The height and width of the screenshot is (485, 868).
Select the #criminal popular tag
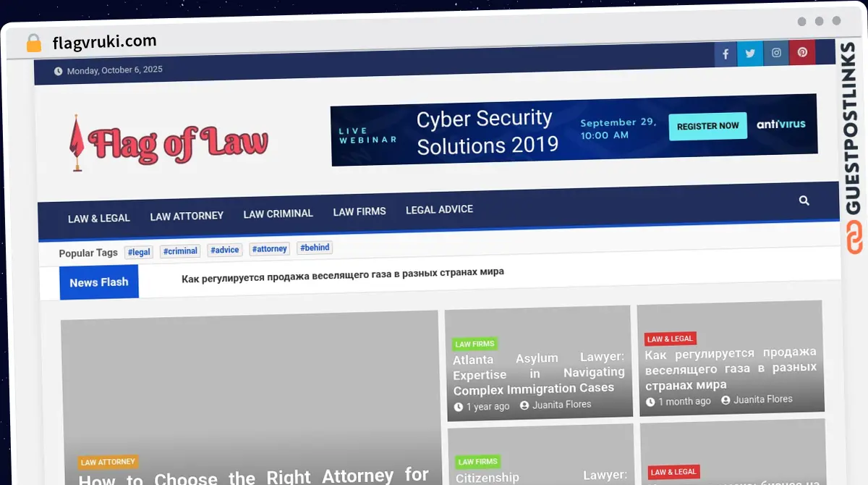[180, 251]
